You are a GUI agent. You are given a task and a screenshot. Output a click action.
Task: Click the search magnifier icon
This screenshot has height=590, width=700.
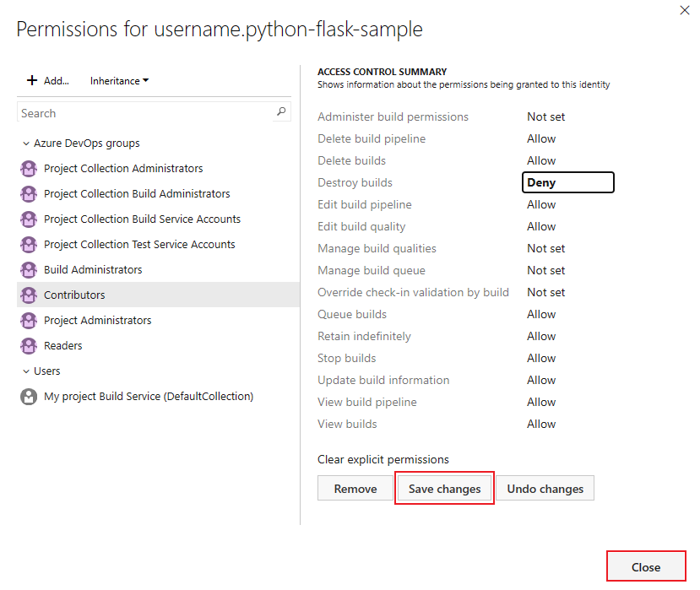click(282, 112)
